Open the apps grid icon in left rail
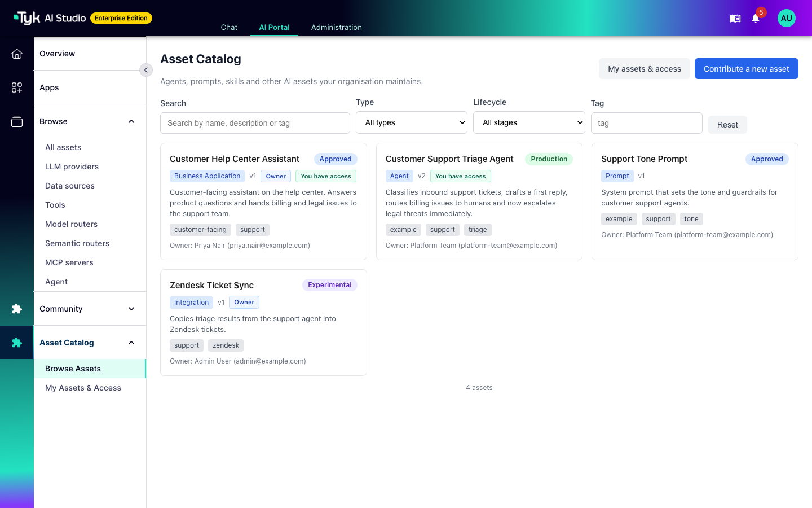The image size is (812, 508). tap(17, 87)
